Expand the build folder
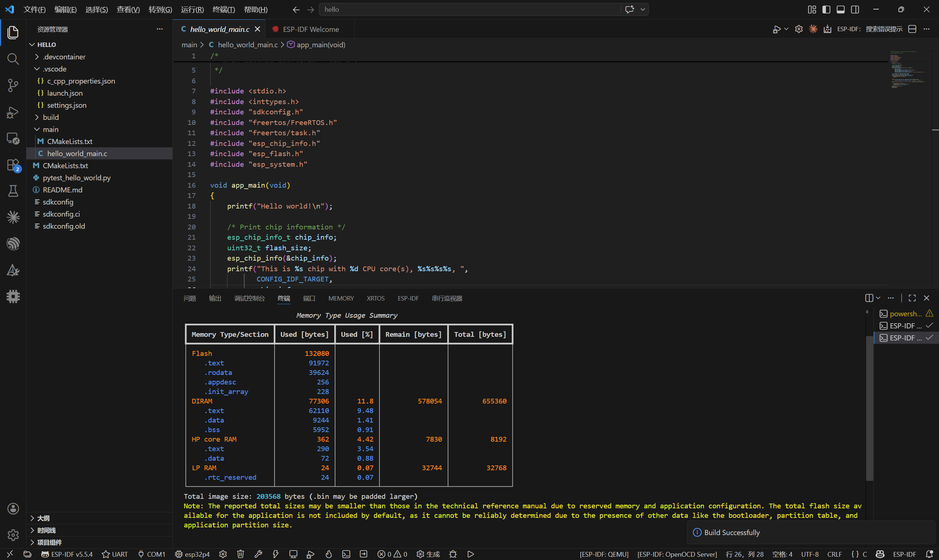The width and height of the screenshot is (939, 560). (37, 117)
